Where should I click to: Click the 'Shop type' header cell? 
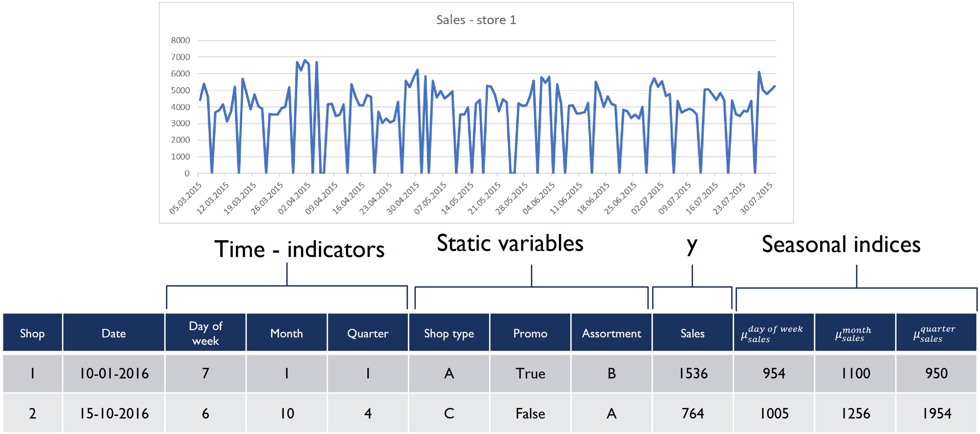pyautogui.click(x=449, y=333)
